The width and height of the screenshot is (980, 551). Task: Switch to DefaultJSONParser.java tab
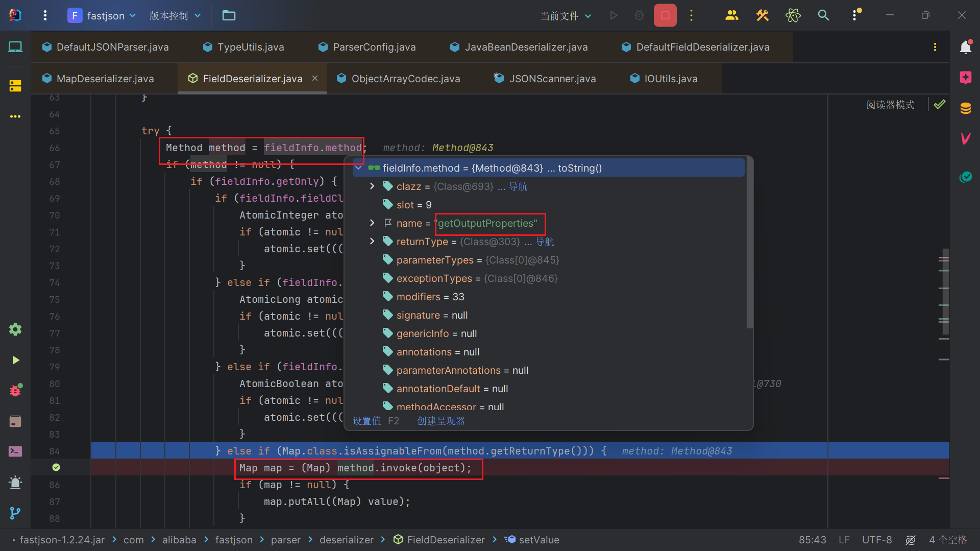106,47
